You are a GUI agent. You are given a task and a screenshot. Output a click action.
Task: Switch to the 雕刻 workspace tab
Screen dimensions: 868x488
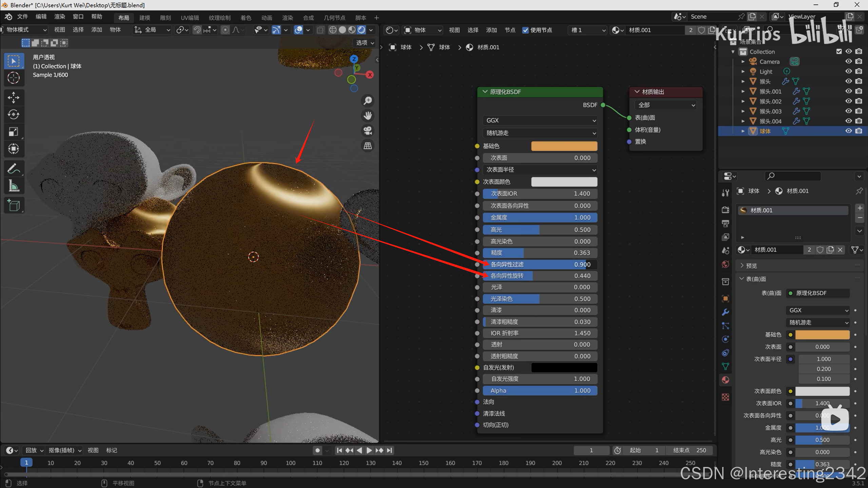tap(165, 18)
